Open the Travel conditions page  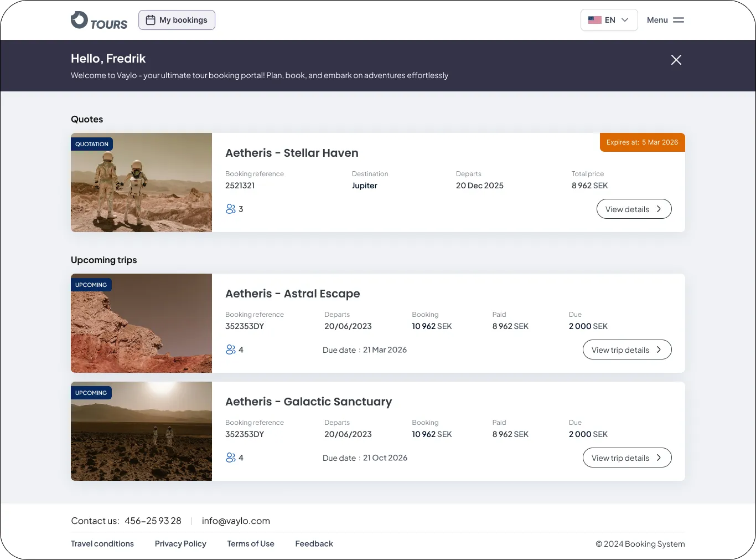[x=102, y=543]
